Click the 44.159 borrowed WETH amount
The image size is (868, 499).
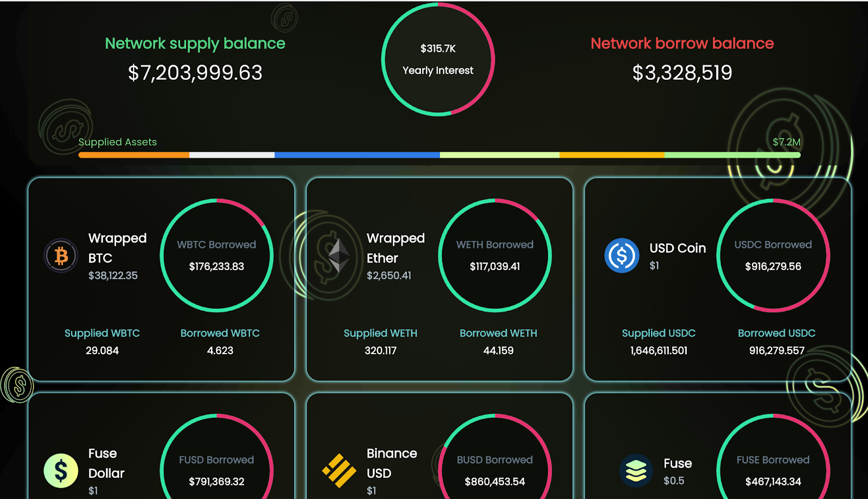(x=499, y=350)
